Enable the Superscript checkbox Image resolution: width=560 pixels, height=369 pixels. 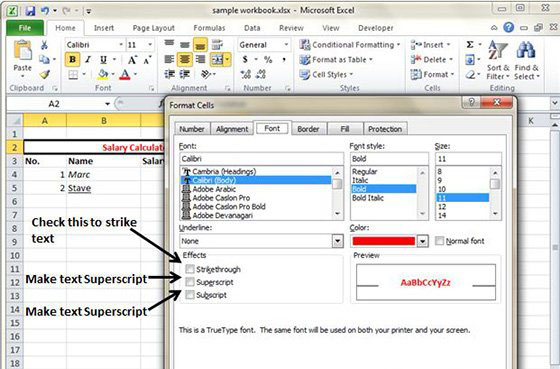tap(190, 282)
